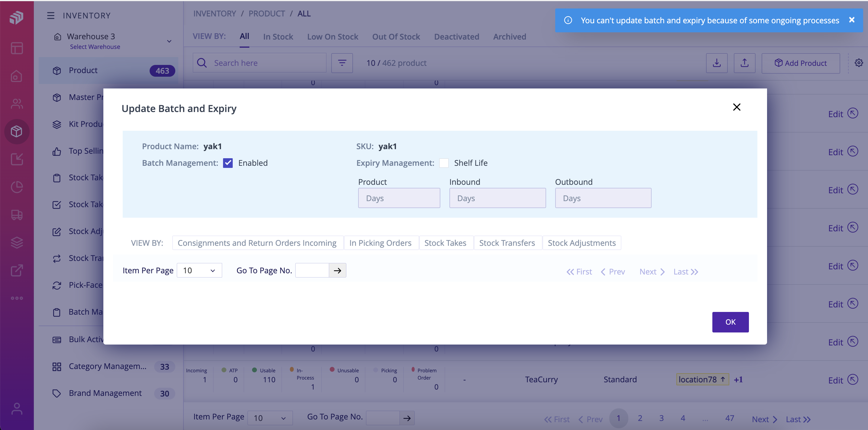The image size is (868, 430).
Task: Collapse the inventory sidebar via hamburger icon
Action: tap(50, 15)
